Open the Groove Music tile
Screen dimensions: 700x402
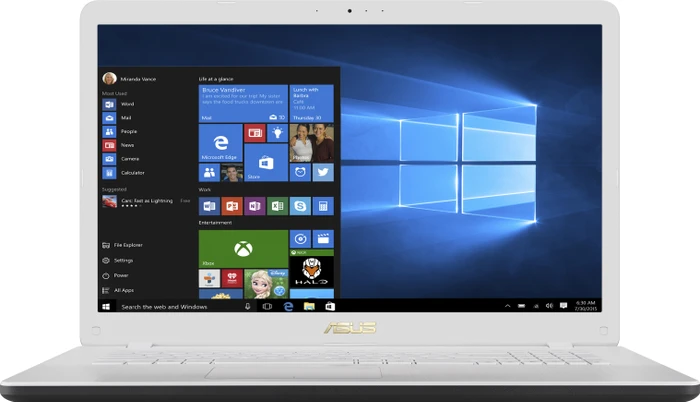coord(300,239)
